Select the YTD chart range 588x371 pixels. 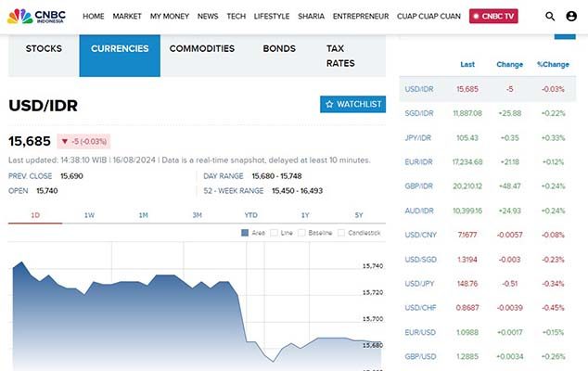click(x=250, y=215)
